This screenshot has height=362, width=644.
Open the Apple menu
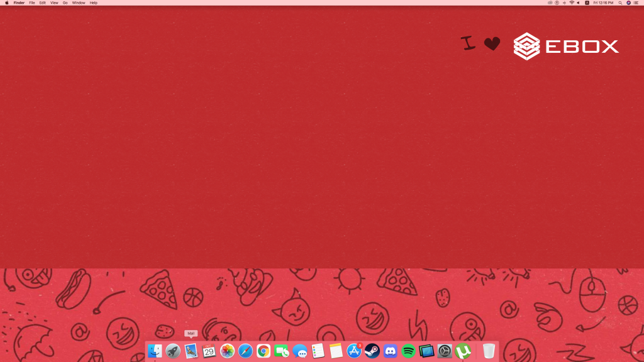pyautogui.click(x=6, y=3)
